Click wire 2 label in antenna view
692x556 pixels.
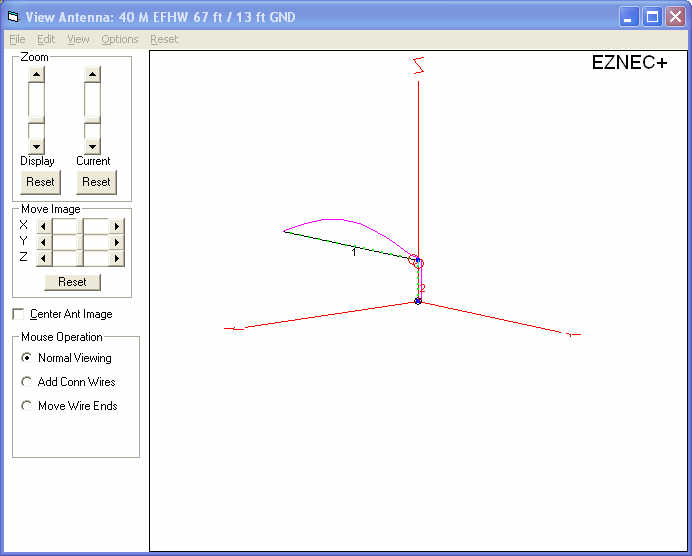tap(422, 289)
